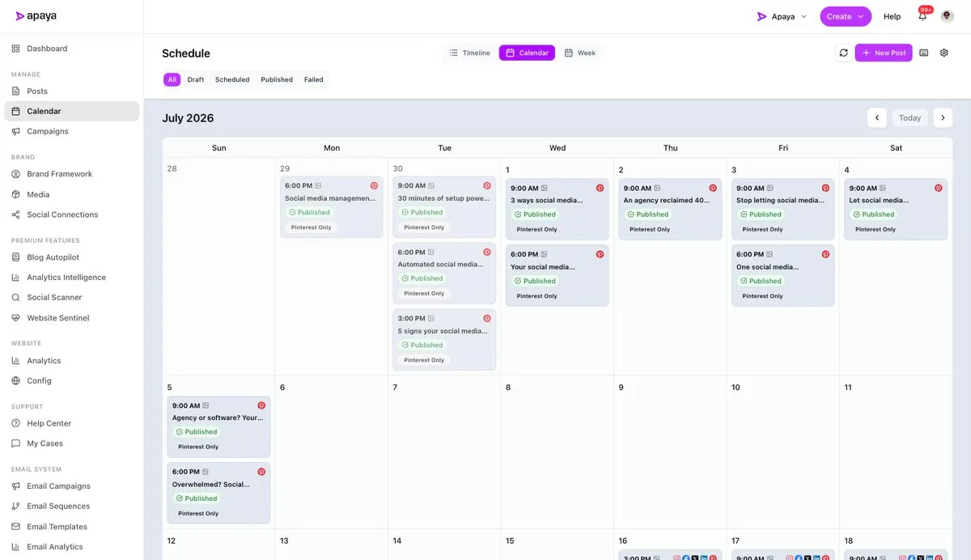Open the Create dropdown

click(846, 16)
